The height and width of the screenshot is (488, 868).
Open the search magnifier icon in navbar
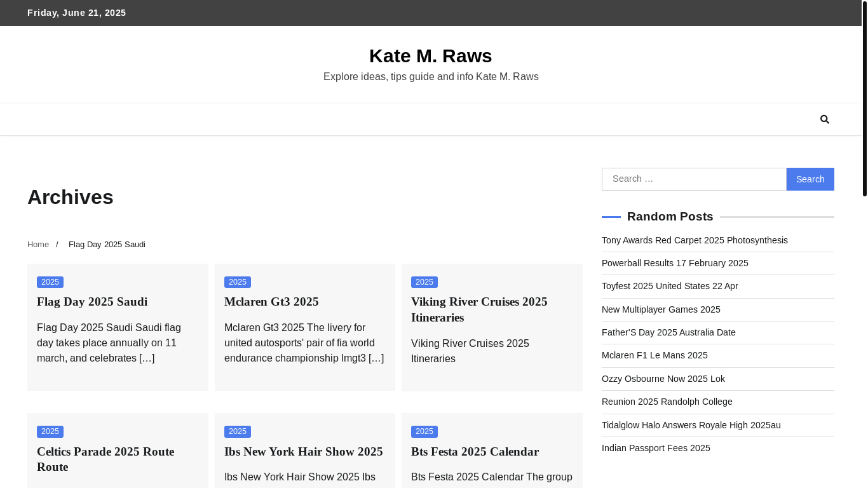tap(825, 119)
